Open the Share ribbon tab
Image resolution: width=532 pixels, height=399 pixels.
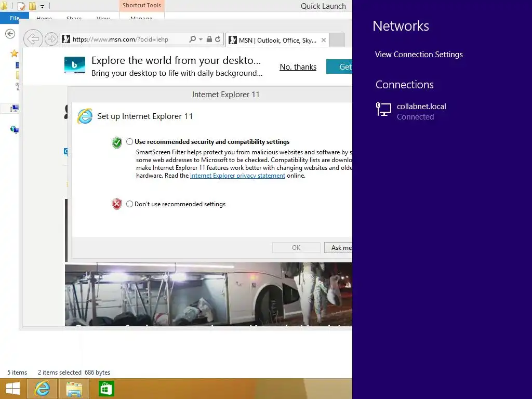pyautogui.click(x=74, y=18)
